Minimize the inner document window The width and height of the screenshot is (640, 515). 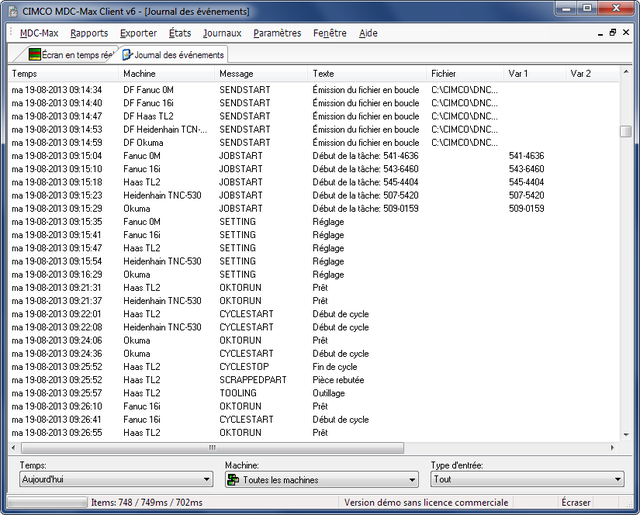pos(600,33)
